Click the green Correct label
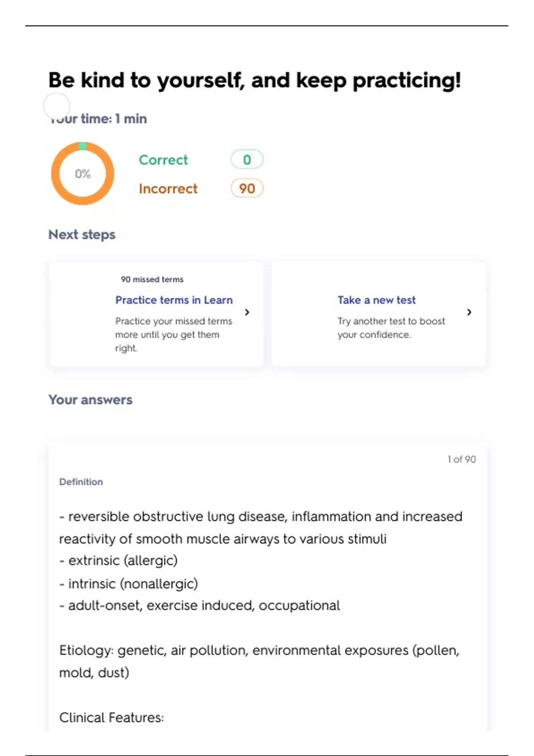534x756 pixels. (163, 160)
